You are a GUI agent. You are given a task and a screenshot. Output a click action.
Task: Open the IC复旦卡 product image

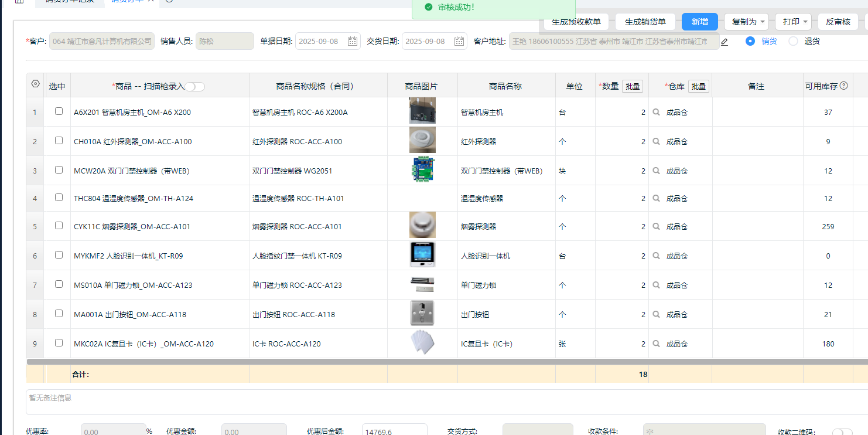pos(422,342)
